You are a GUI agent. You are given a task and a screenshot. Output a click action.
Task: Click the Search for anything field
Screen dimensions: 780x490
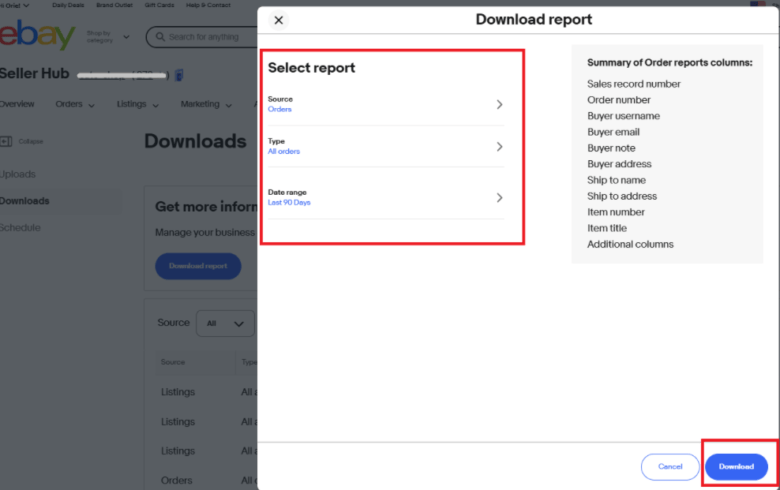[205, 37]
